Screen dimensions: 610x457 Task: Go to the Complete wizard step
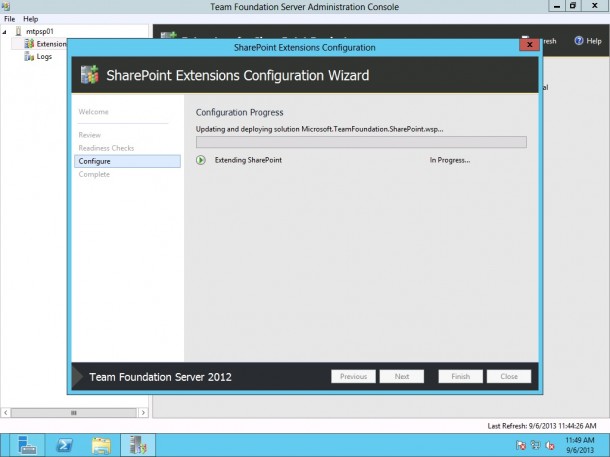[94, 174]
